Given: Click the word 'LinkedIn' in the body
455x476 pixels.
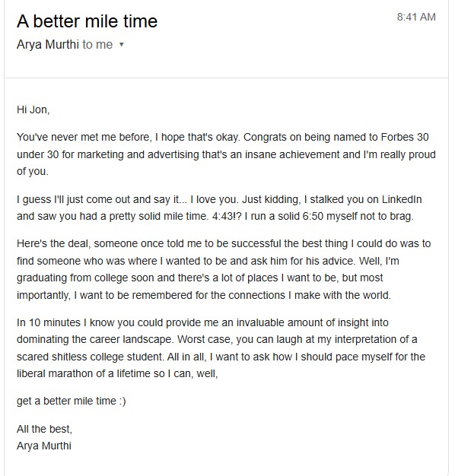Looking at the screenshot, I should 402,199.
